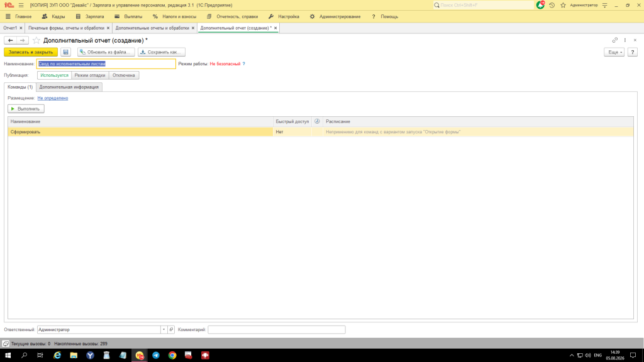
Task: Click Сохранить как button
Action: 162,52
